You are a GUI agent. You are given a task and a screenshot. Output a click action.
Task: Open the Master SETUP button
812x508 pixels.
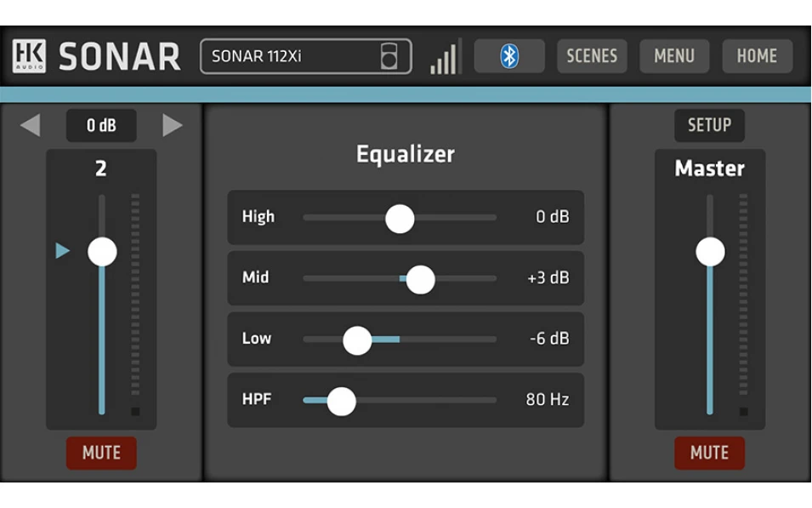709,126
